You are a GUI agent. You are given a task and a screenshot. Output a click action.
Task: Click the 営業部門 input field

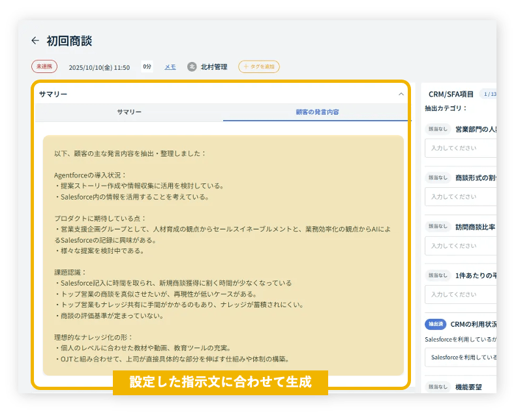461,148
